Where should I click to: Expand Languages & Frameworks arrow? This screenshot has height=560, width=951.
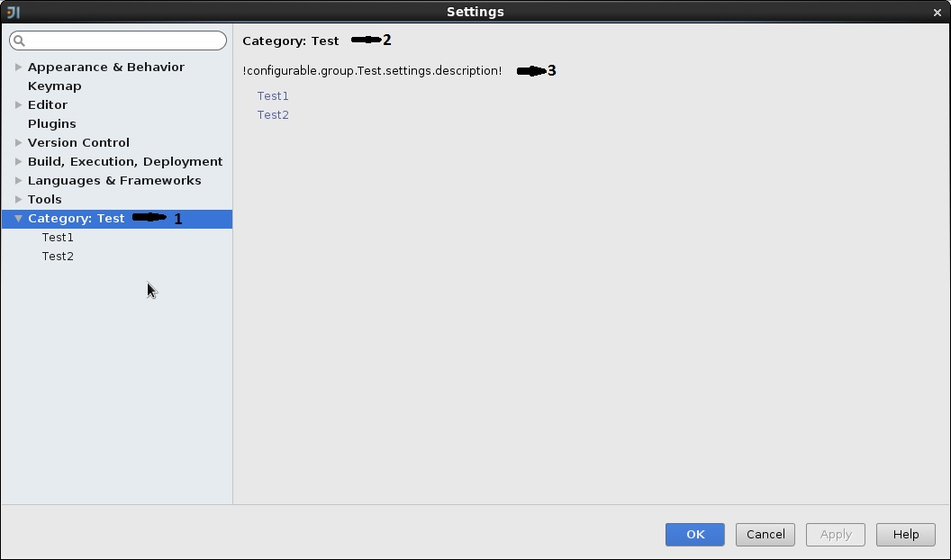[x=18, y=180]
